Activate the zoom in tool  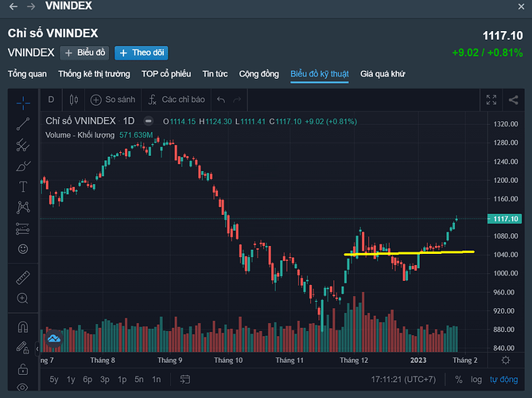(23, 298)
